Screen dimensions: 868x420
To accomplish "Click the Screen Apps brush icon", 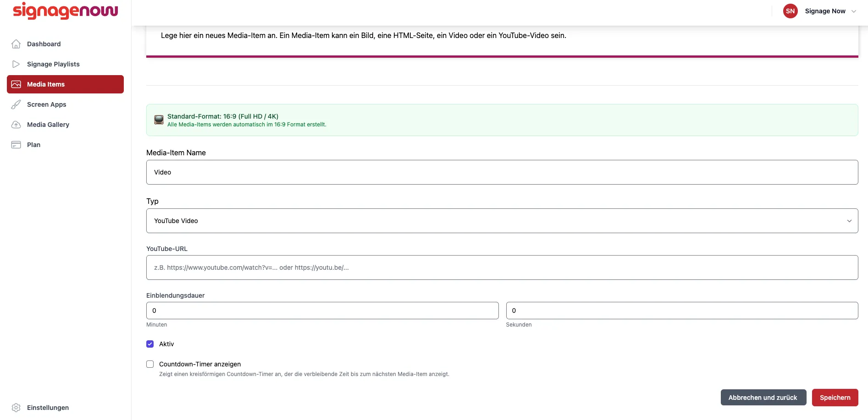I will [16, 104].
